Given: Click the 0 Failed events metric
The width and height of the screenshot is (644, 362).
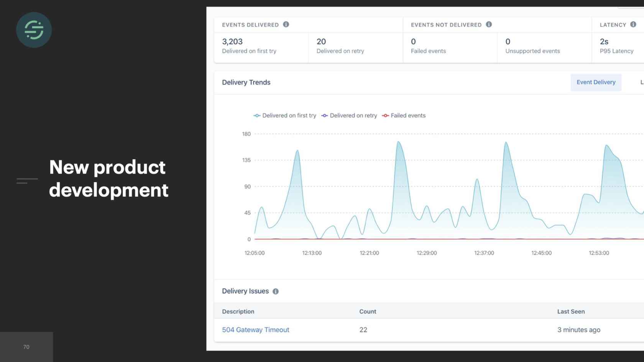Looking at the screenshot, I should [428, 46].
